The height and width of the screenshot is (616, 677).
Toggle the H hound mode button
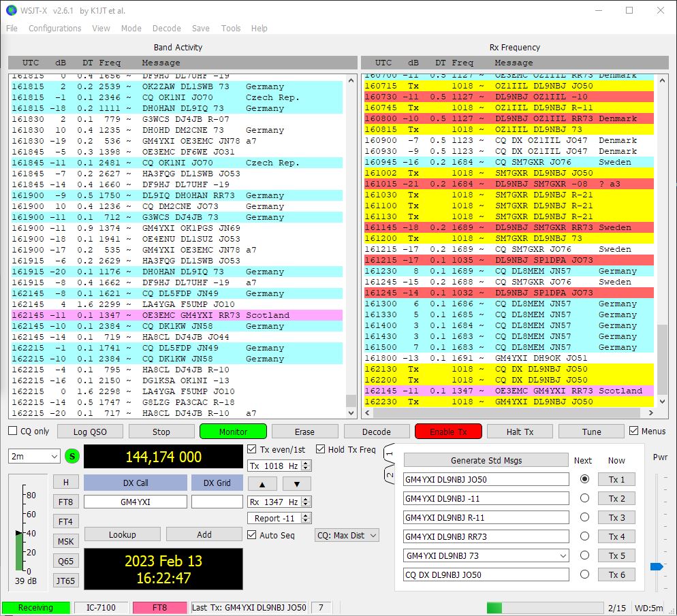click(x=66, y=483)
